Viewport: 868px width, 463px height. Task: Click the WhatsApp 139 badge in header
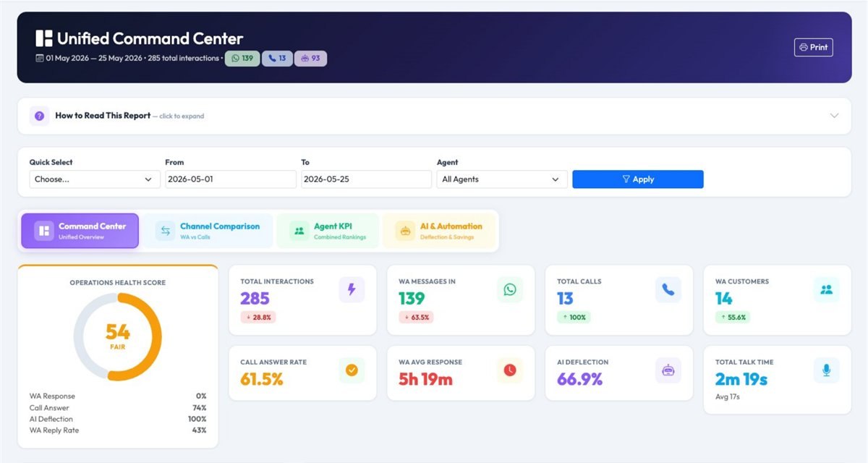242,59
